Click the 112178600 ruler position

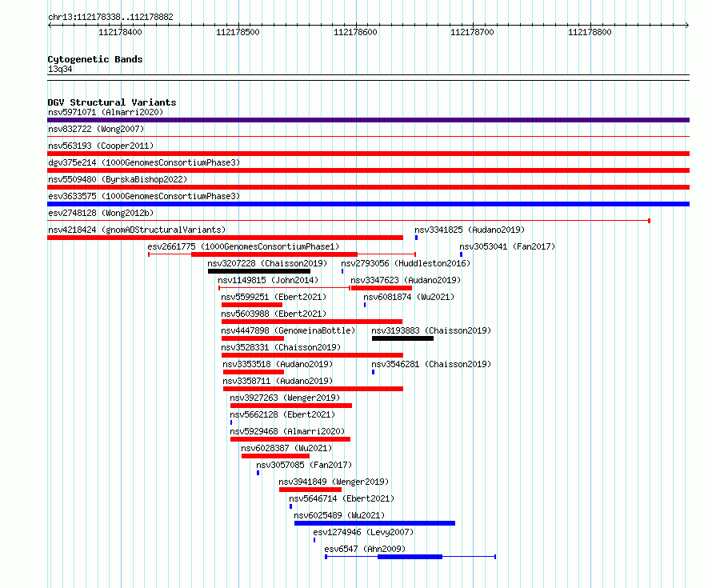click(x=355, y=32)
